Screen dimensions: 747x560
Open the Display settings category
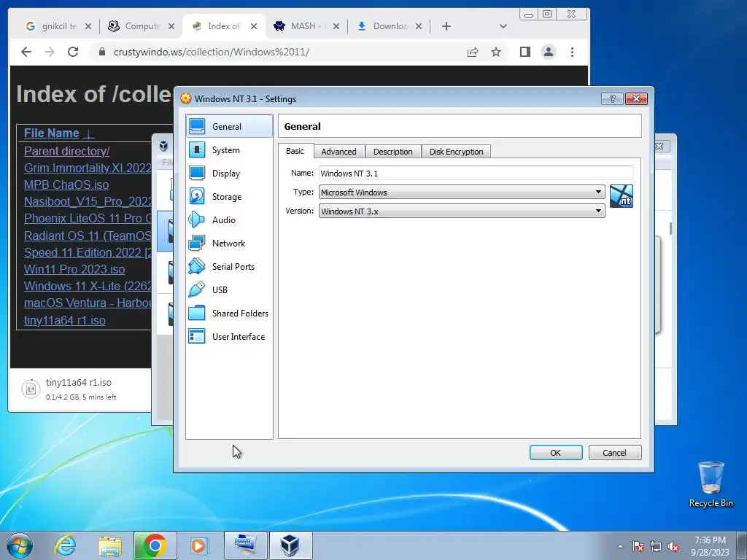pyautogui.click(x=229, y=173)
